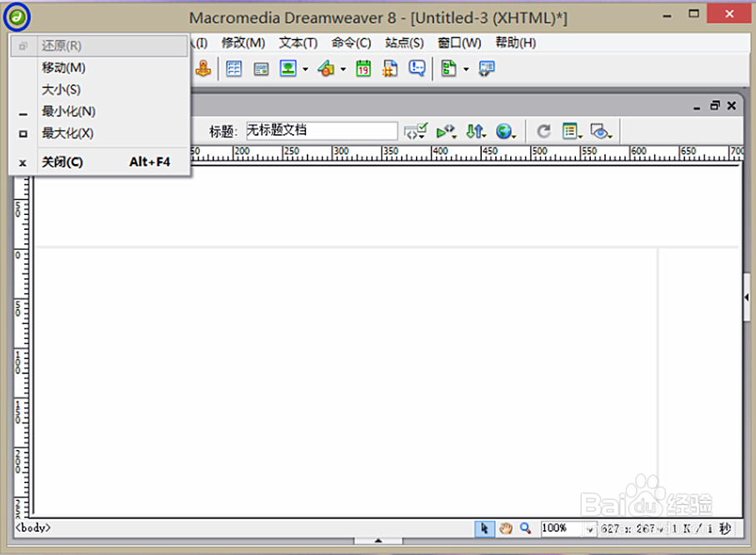Open the 帮助(H) menu

(x=515, y=42)
